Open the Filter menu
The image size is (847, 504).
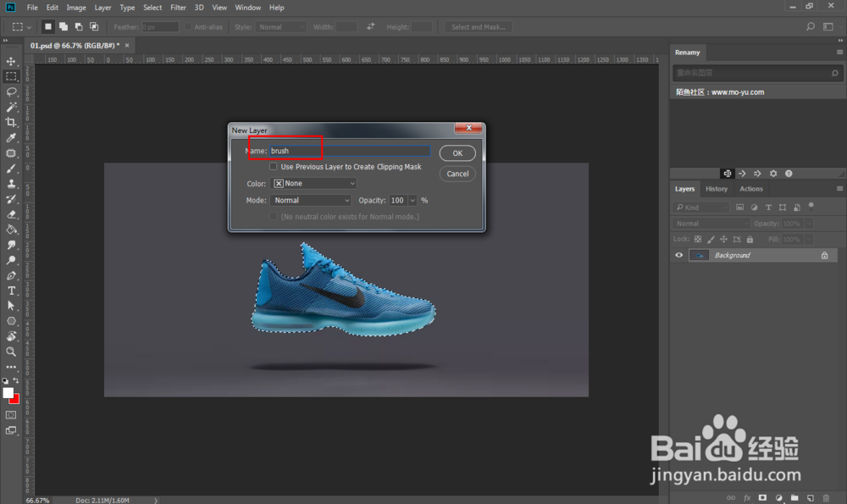pos(178,8)
